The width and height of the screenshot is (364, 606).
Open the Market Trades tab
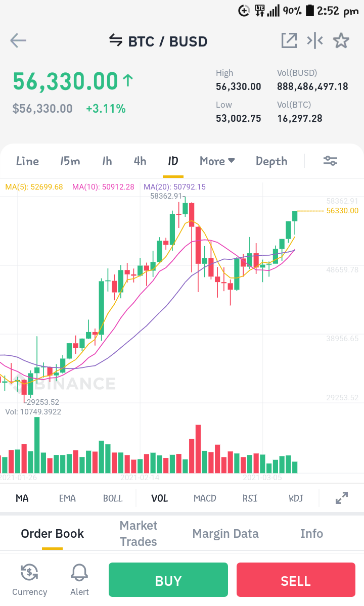[x=139, y=533]
